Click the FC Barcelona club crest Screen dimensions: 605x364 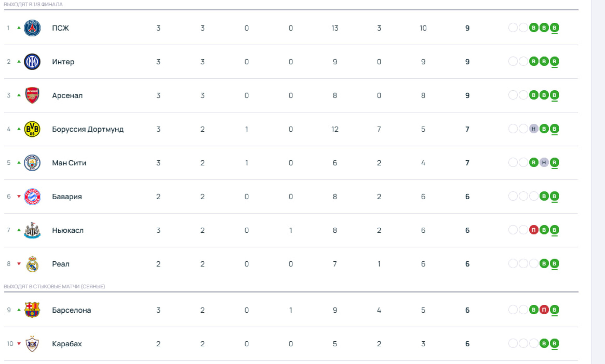[x=32, y=310]
